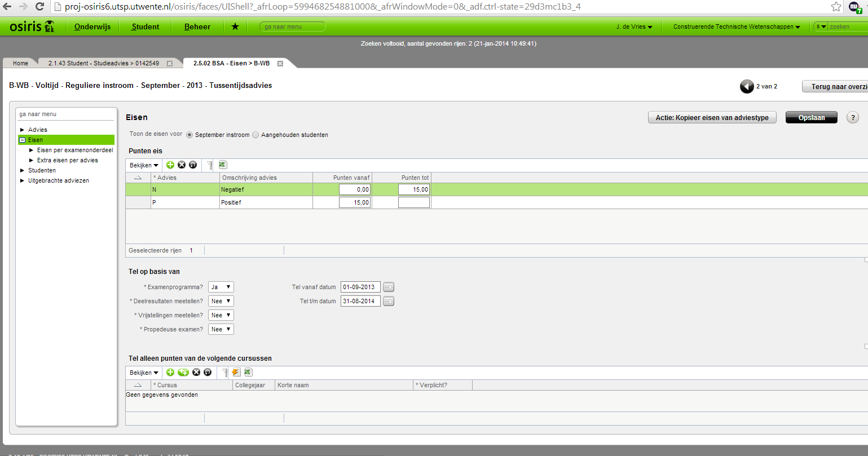Sort ascending in Punten eis table header
This screenshot has width=868, height=456.
[138, 178]
